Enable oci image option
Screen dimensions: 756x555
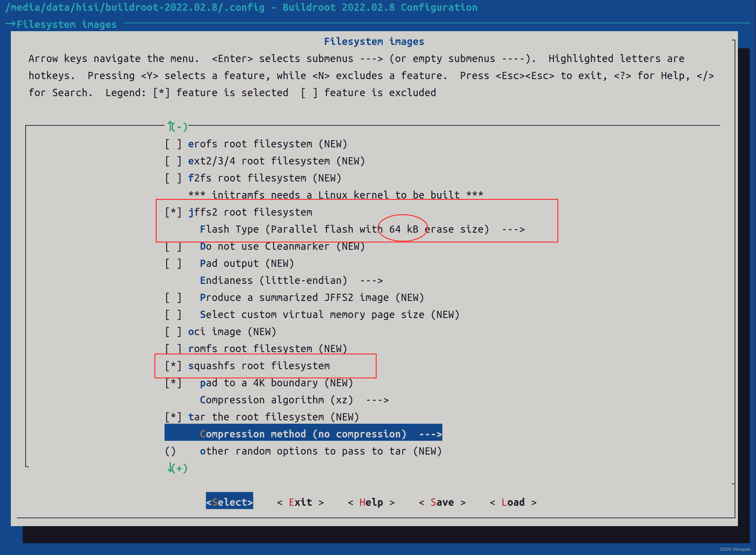[173, 332]
